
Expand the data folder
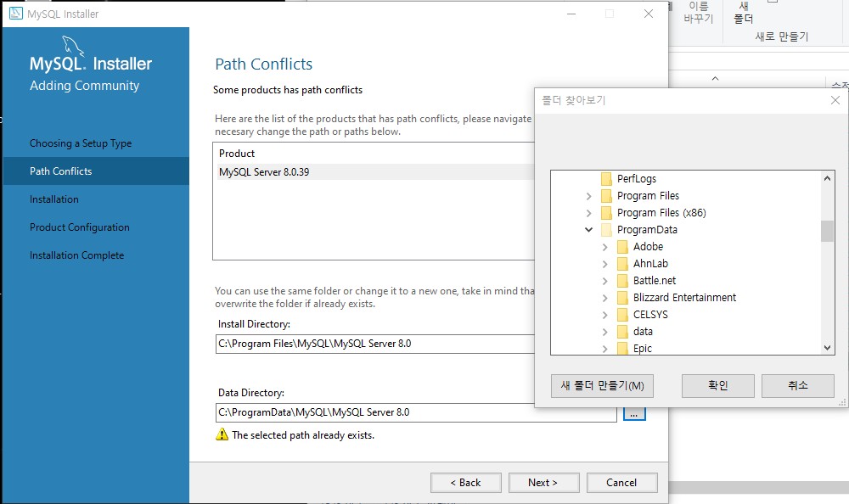coord(604,332)
